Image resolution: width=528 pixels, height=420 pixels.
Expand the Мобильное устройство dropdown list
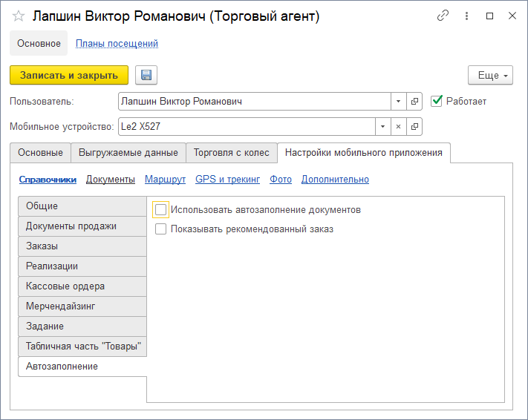[382, 126]
